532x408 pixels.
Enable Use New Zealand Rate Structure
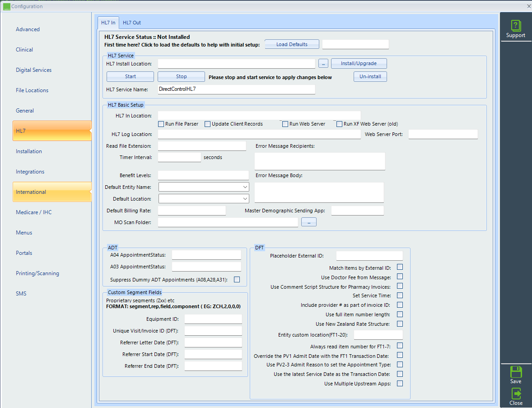click(400, 324)
